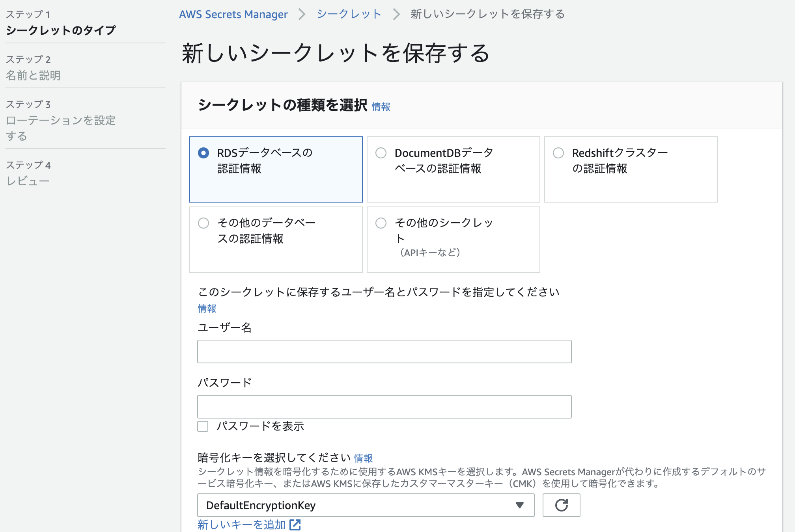Viewport: 795px width, 532px height.
Task: Select その他のデータベースの認証情報 radio option
Action: click(x=203, y=223)
